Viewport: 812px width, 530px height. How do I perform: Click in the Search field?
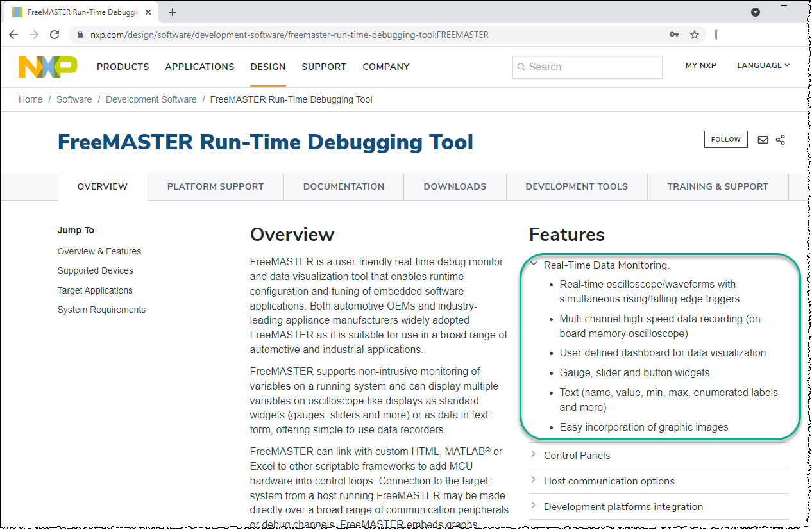[x=588, y=67]
